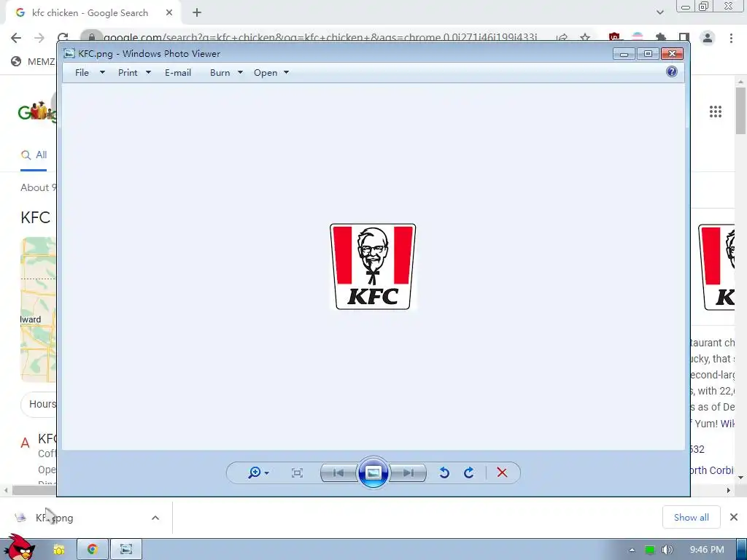Click Photo Viewer taskbar button
The image size is (747, 560).
[126, 550]
